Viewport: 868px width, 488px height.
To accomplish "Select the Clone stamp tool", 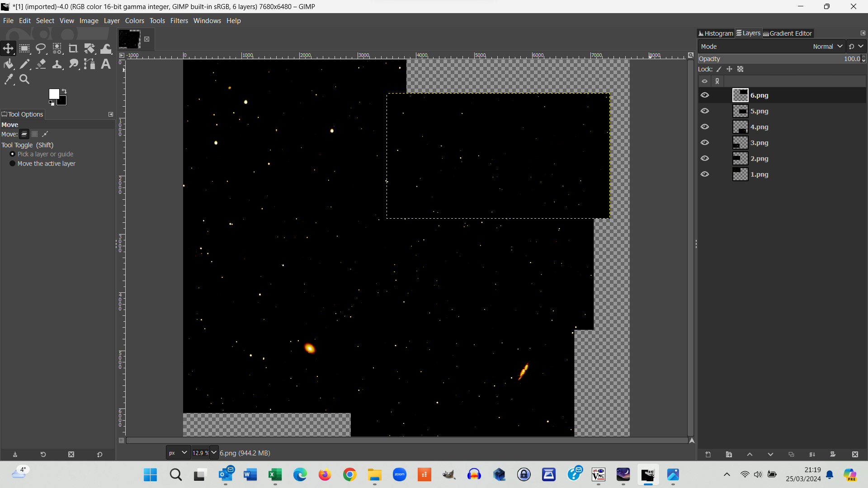I will 57,64.
